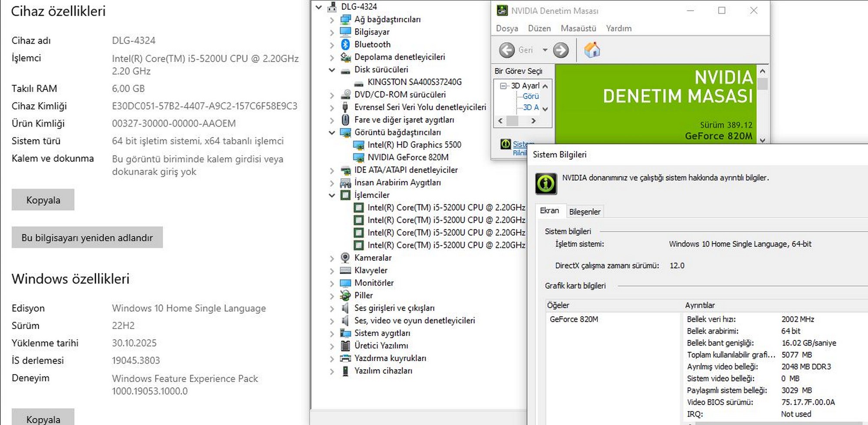Click Bu bilgisayarı yeniden adlandır button
The image size is (868, 425).
click(87, 237)
